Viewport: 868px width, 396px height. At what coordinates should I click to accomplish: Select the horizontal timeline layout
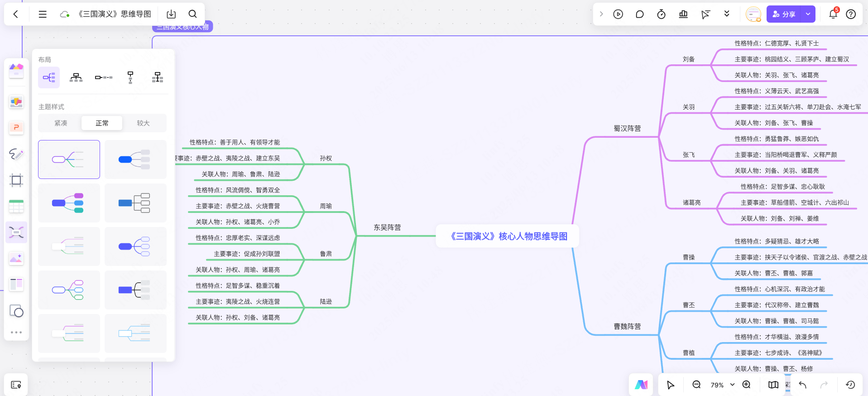104,77
